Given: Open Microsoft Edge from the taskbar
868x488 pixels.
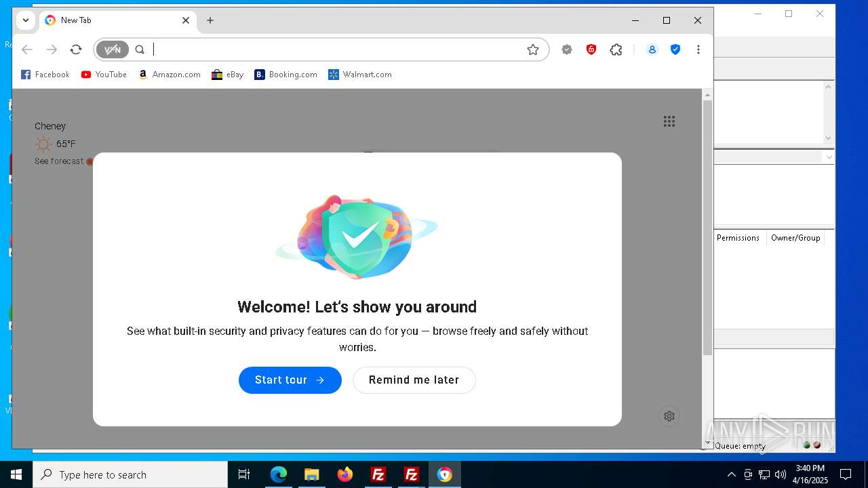Looking at the screenshot, I should pyautogui.click(x=279, y=474).
